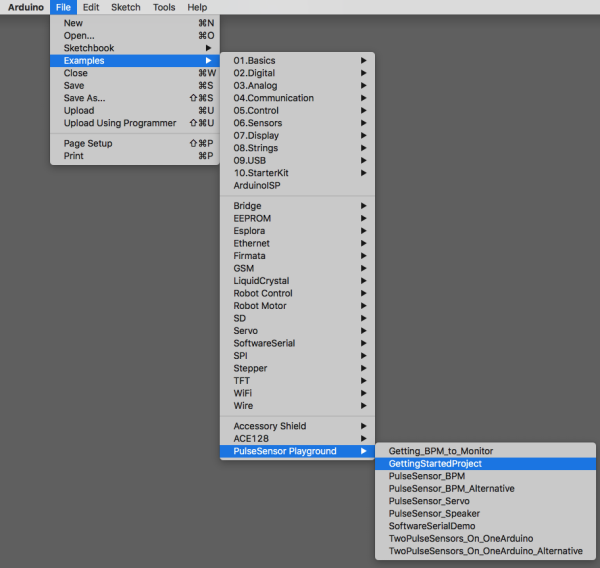Open the TwoPulseSensors_On_OneArduino example
This screenshot has height=568, width=600.
click(485, 539)
